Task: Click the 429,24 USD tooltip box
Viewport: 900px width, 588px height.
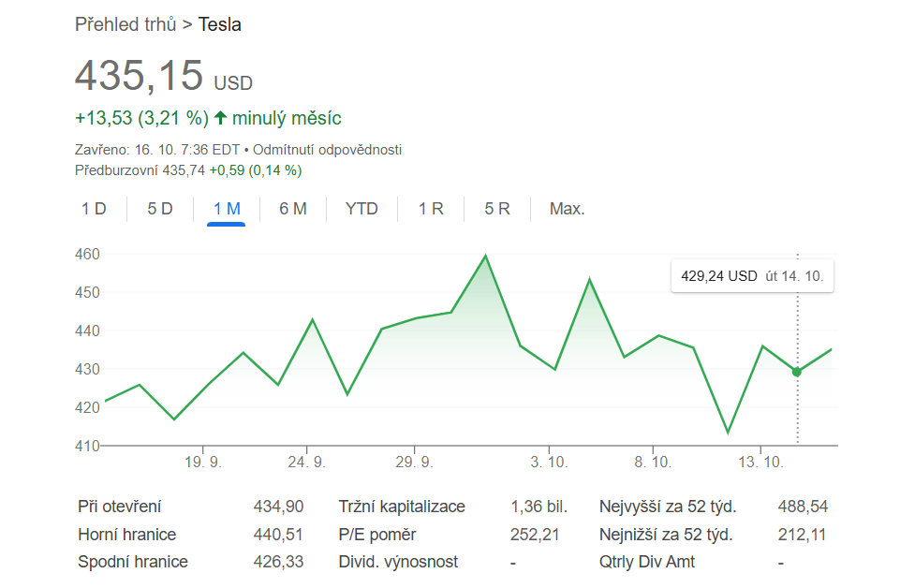Action: 753,276
